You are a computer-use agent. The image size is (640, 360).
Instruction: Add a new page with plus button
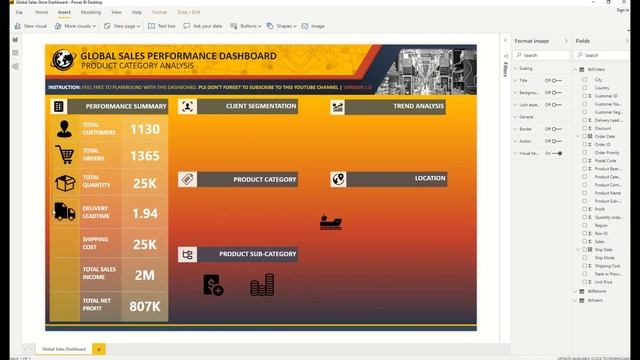tap(99, 349)
